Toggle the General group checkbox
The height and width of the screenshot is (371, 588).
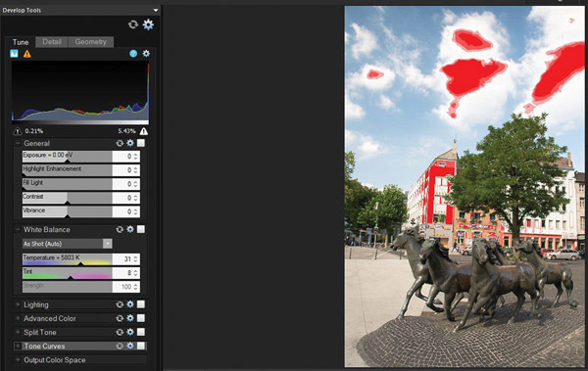140,143
